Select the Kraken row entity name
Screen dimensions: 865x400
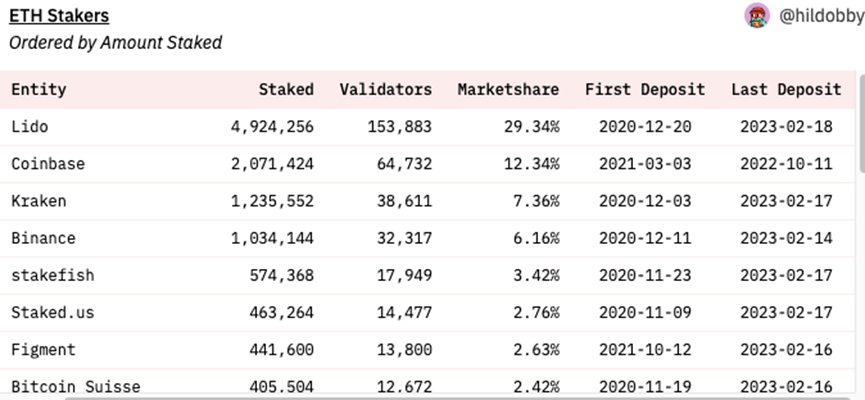(x=39, y=201)
